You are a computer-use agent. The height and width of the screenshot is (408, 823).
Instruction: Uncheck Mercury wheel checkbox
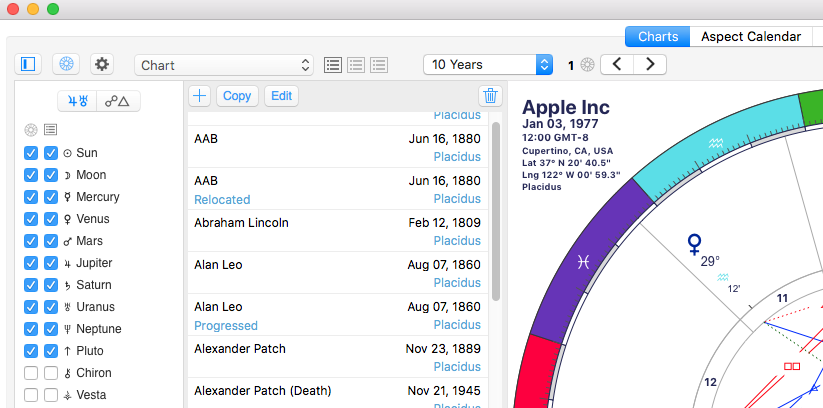pos(31,197)
